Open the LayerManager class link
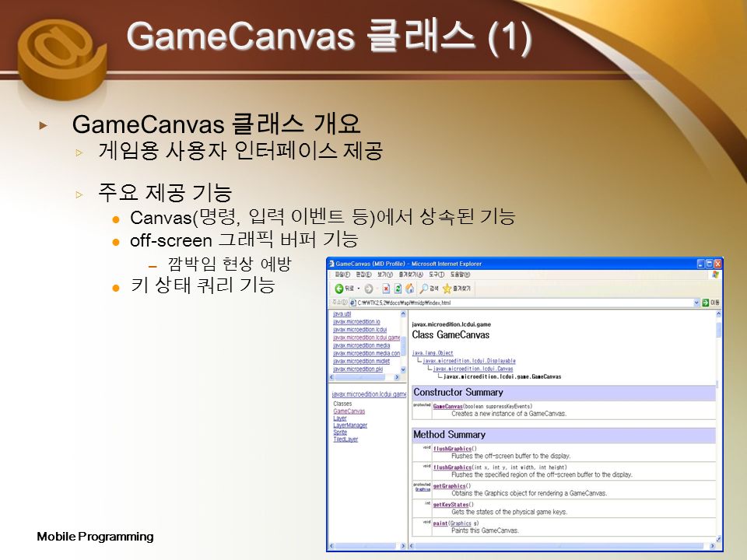The height and width of the screenshot is (560, 747). 350,425
